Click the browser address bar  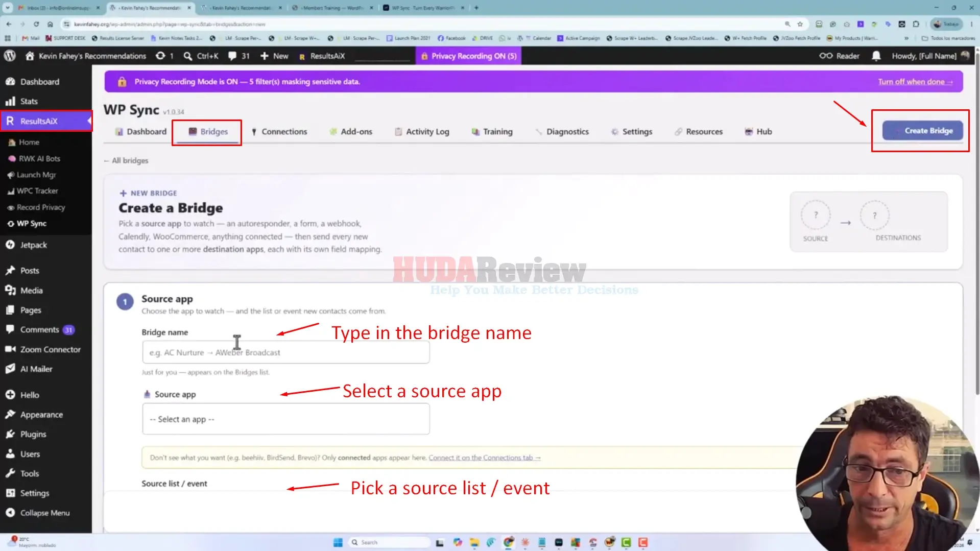[424, 24]
